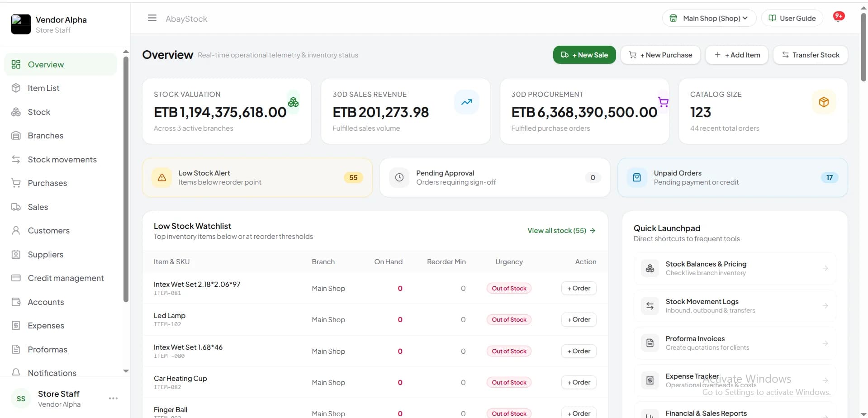
Task: Click the Transfer Stock button
Action: coord(811,55)
